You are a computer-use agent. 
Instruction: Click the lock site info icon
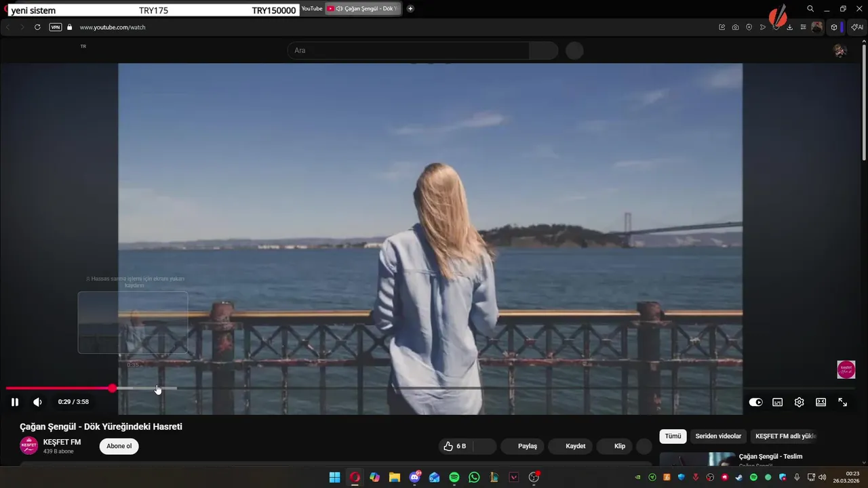pos(69,27)
